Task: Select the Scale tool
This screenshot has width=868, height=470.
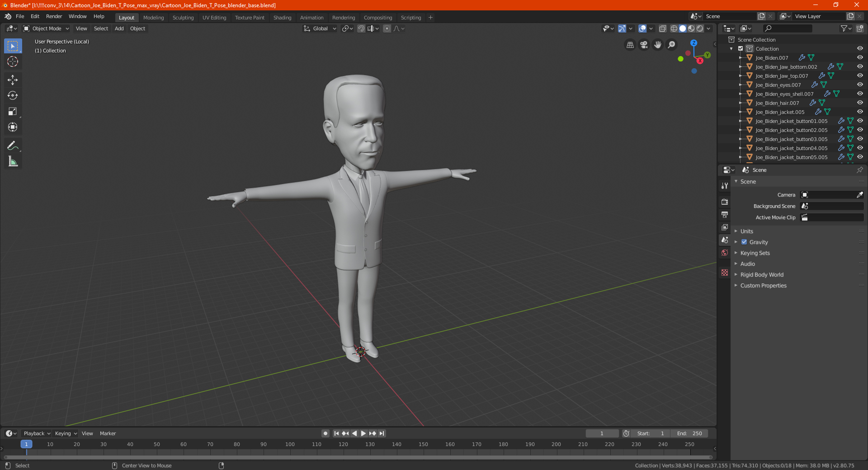Action: [13, 112]
